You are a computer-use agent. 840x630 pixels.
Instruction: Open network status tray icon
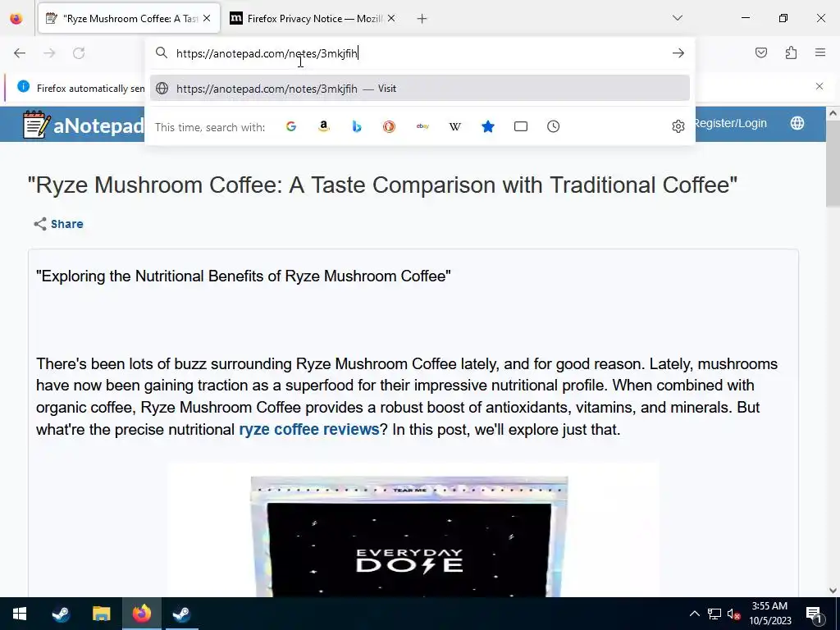(x=714, y=614)
